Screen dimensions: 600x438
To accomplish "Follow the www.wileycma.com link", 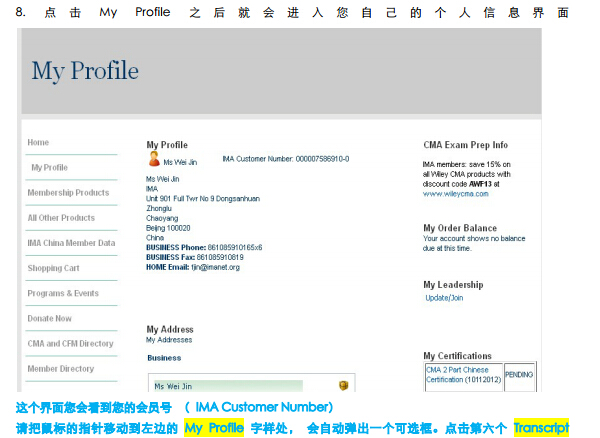I will (x=455, y=193).
